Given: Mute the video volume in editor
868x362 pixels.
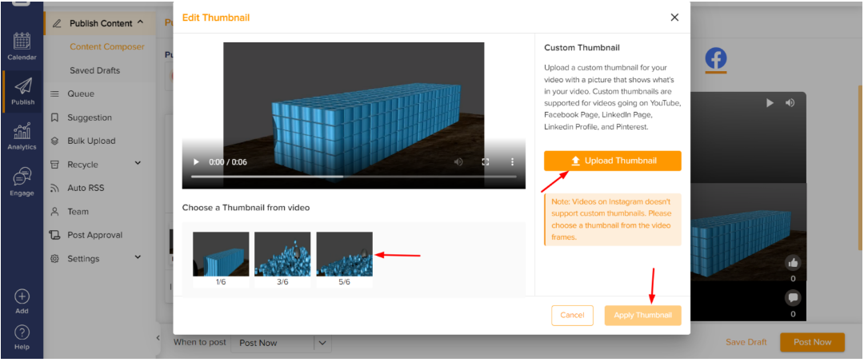Looking at the screenshot, I should pyautogui.click(x=458, y=161).
